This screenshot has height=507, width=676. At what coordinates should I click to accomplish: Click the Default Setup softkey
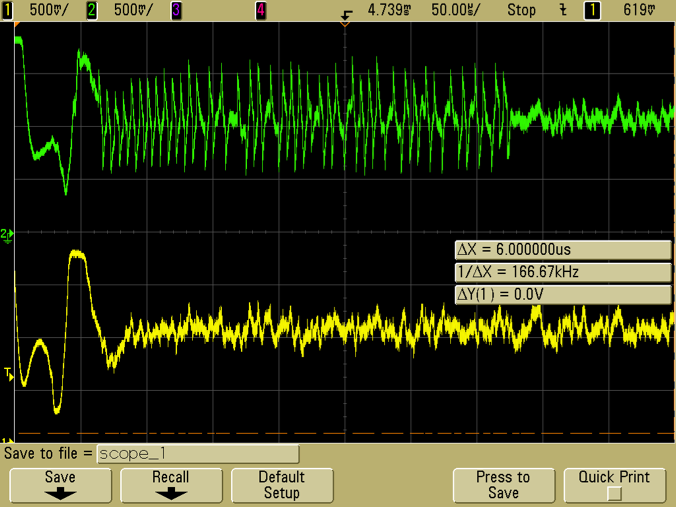pos(282,485)
